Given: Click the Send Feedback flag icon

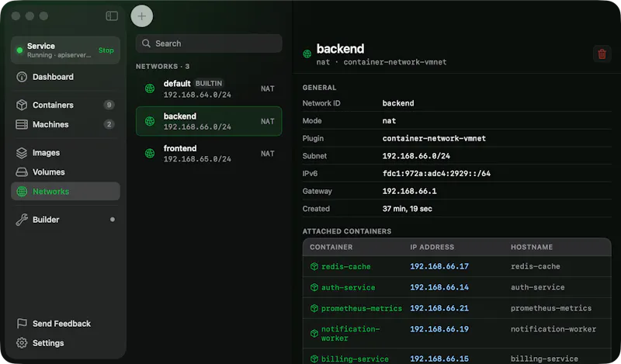Looking at the screenshot, I should coord(22,324).
